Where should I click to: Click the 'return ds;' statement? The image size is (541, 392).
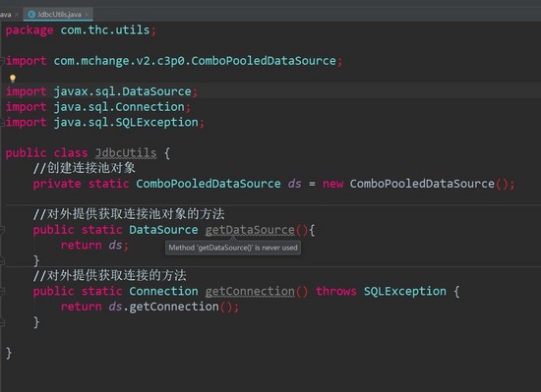pos(94,246)
